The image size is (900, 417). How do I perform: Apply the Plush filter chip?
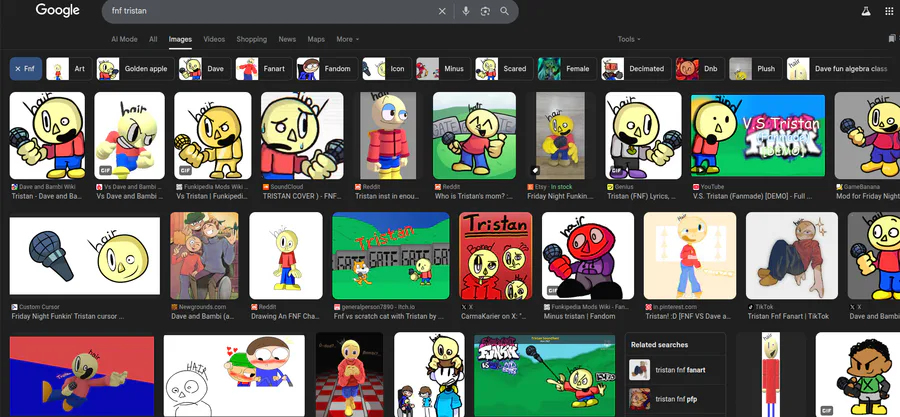756,69
